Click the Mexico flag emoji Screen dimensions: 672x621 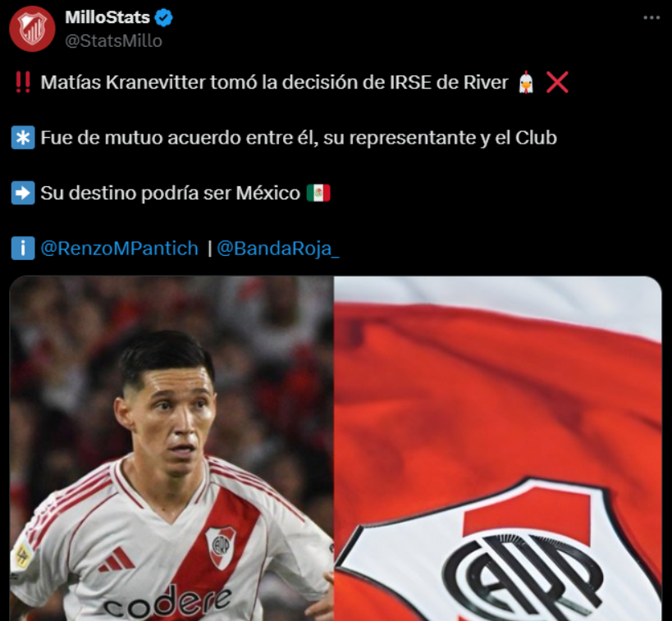pyautogui.click(x=318, y=193)
